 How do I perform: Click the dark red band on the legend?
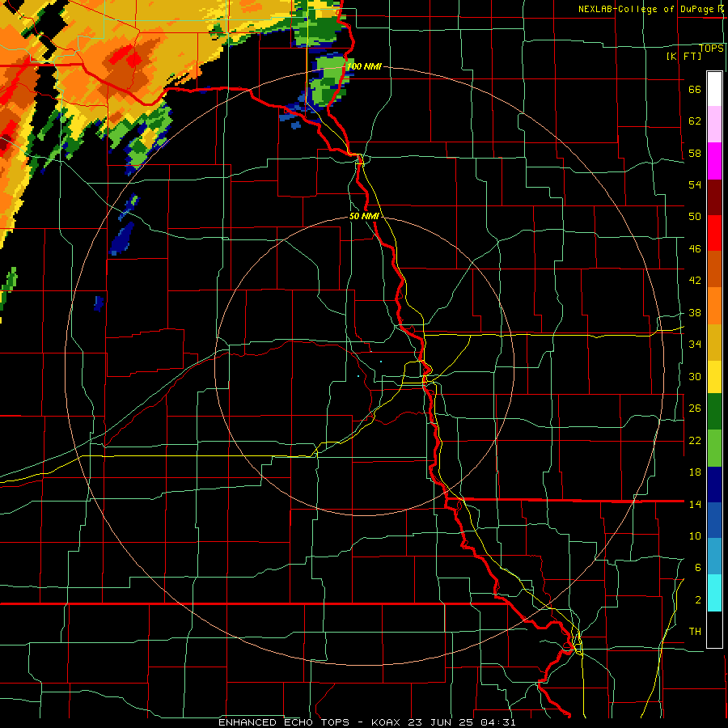714,197
